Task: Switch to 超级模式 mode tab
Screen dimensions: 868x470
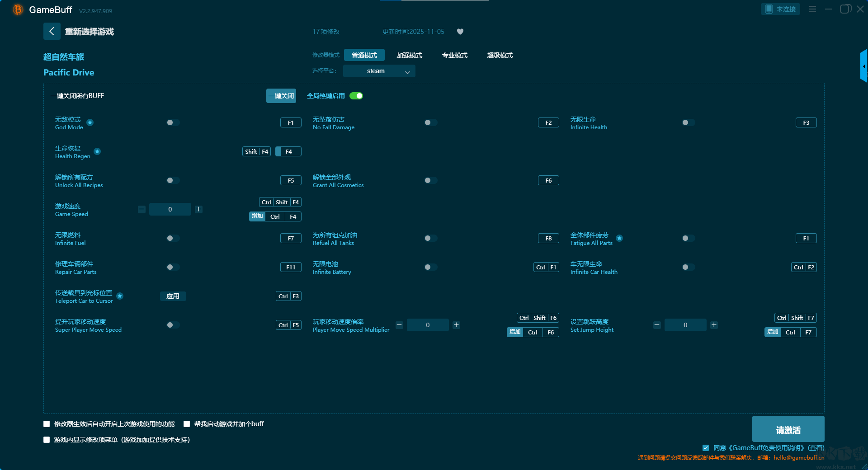Action: click(500, 55)
